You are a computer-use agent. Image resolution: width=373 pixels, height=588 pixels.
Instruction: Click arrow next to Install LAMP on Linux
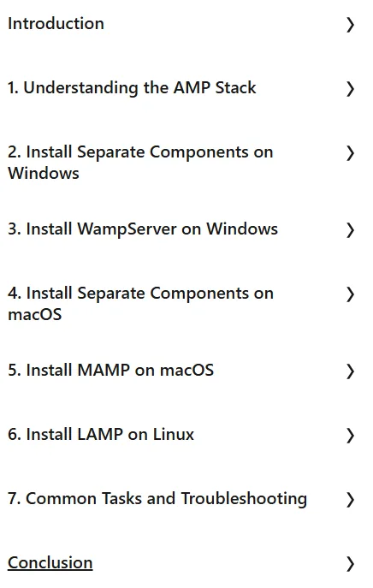point(350,436)
